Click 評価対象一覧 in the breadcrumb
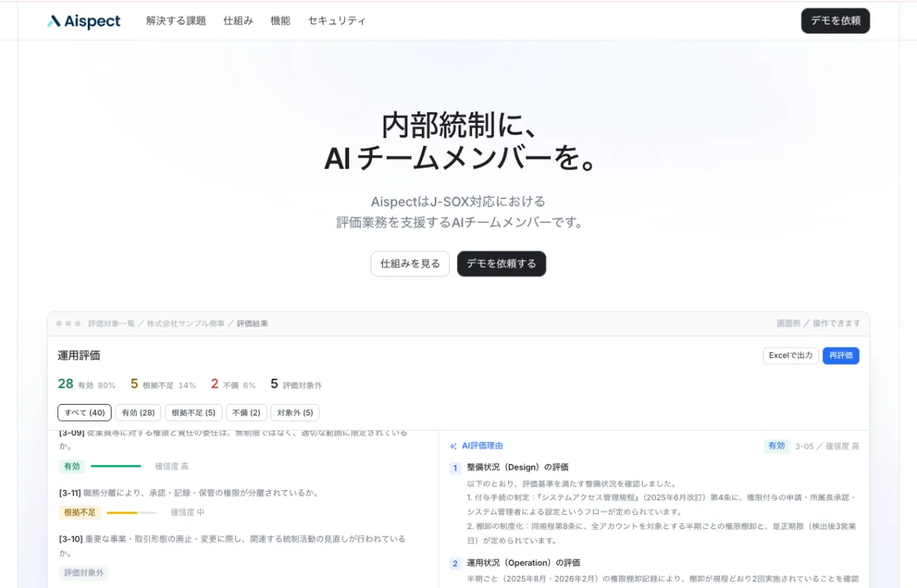Screen dimensions: 917x588 [111, 324]
